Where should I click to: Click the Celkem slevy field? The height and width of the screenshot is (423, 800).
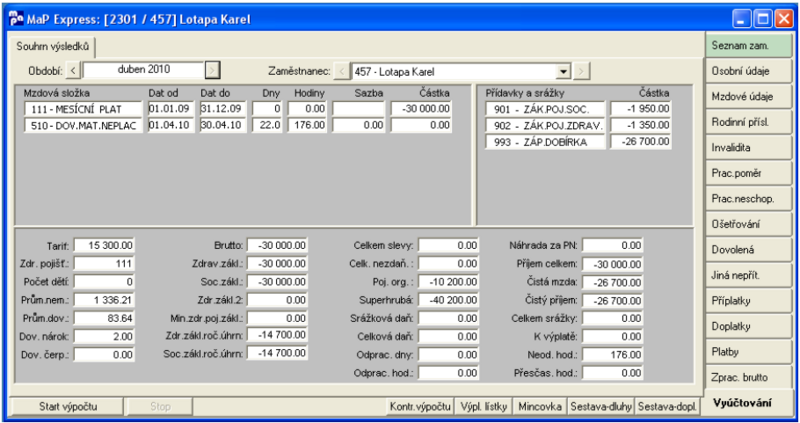point(448,245)
